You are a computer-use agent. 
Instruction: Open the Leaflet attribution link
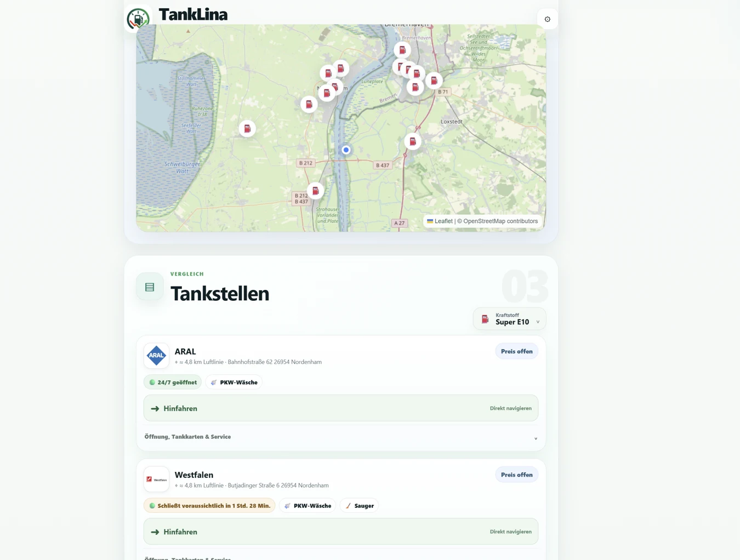point(440,221)
